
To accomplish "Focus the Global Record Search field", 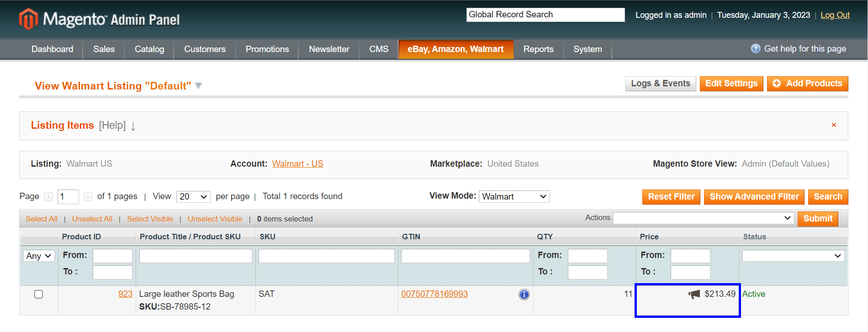I will click(545, 15).
